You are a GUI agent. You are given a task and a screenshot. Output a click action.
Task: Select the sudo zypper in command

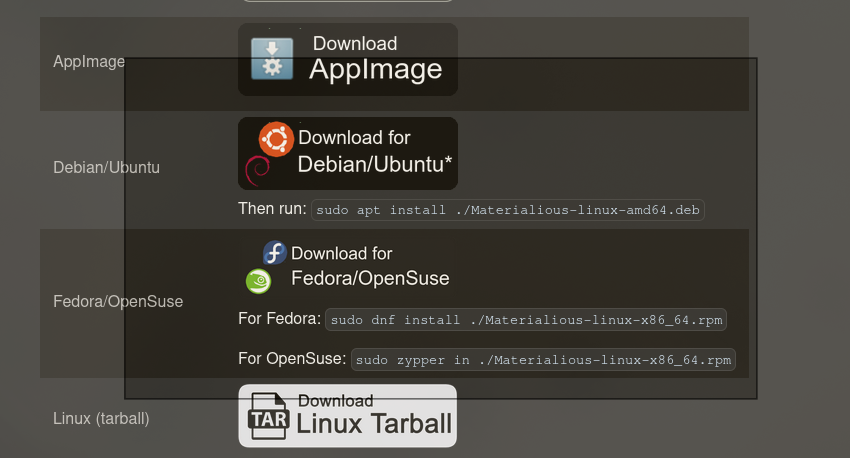[544, 360]
